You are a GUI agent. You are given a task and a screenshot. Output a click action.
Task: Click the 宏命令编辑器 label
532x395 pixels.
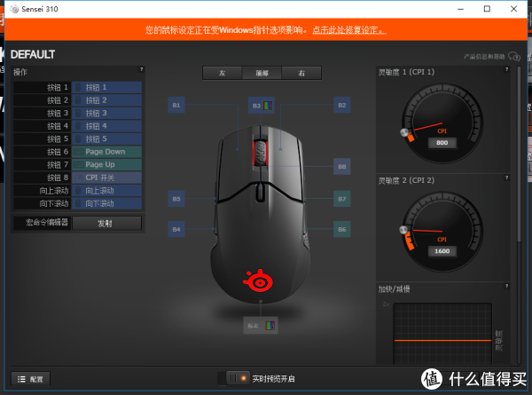[x=47, y=223]
